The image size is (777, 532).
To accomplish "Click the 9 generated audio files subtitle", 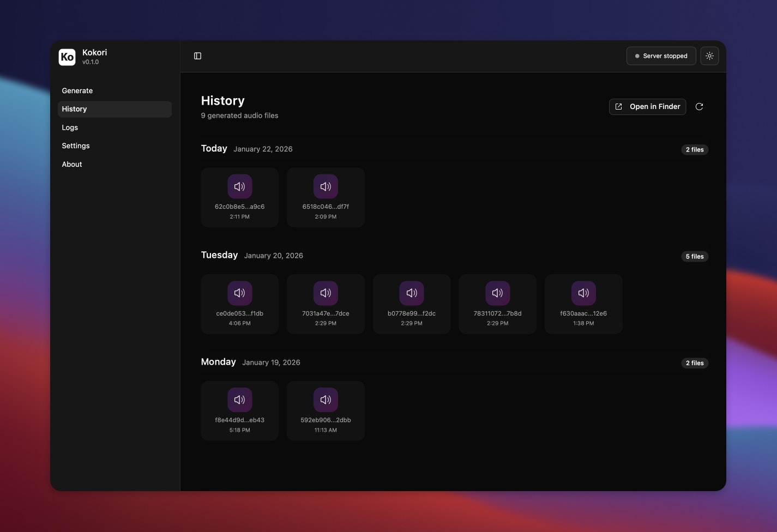I will tap(239, 116).
